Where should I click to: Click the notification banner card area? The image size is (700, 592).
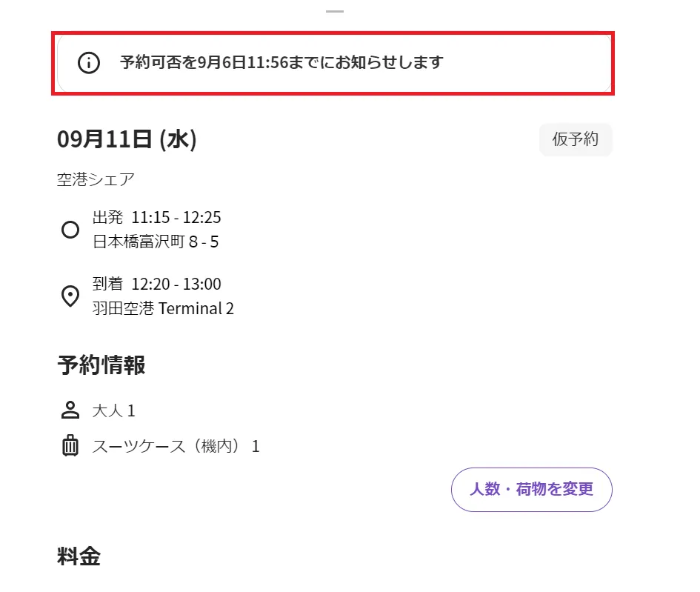point(519,63)
